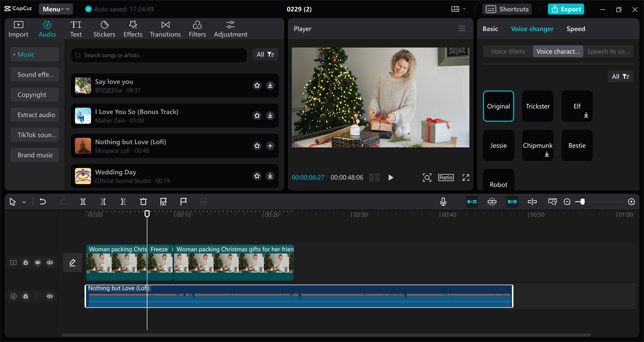Click the Delete icon in the timeline toolbar
This screenshot has height=342, width=644.
click(143, 201)
